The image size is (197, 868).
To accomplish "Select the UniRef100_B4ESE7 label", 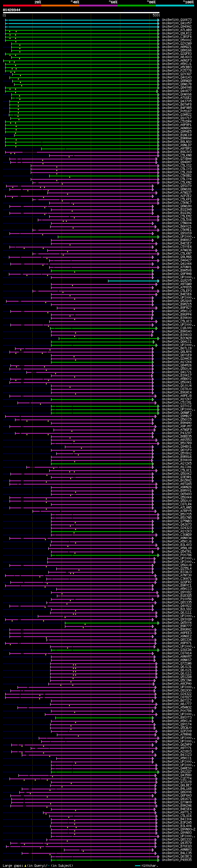I will tap(177, 243).
